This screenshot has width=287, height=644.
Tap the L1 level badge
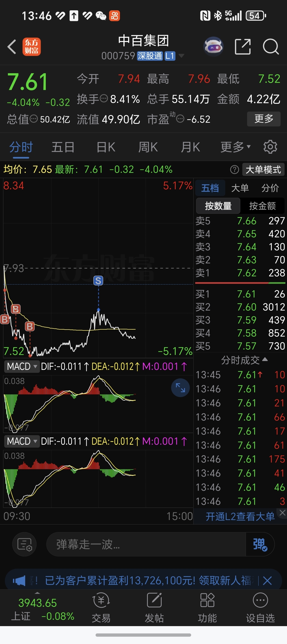tap(170, 56)
